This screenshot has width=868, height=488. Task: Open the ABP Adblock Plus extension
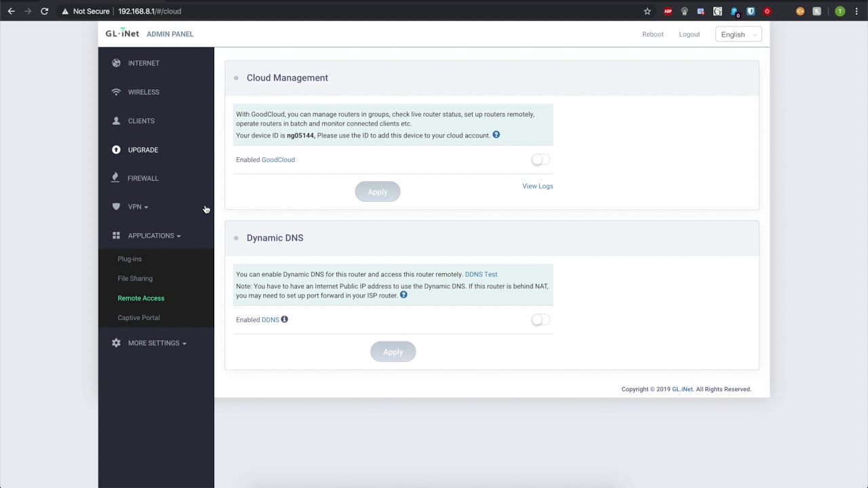click(x=668, y=11)
